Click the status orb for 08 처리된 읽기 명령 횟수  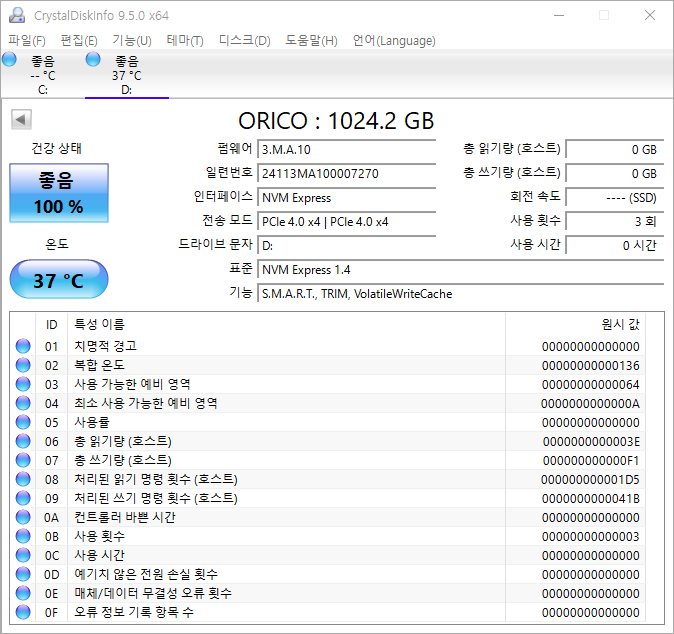(x=23, y=479)
